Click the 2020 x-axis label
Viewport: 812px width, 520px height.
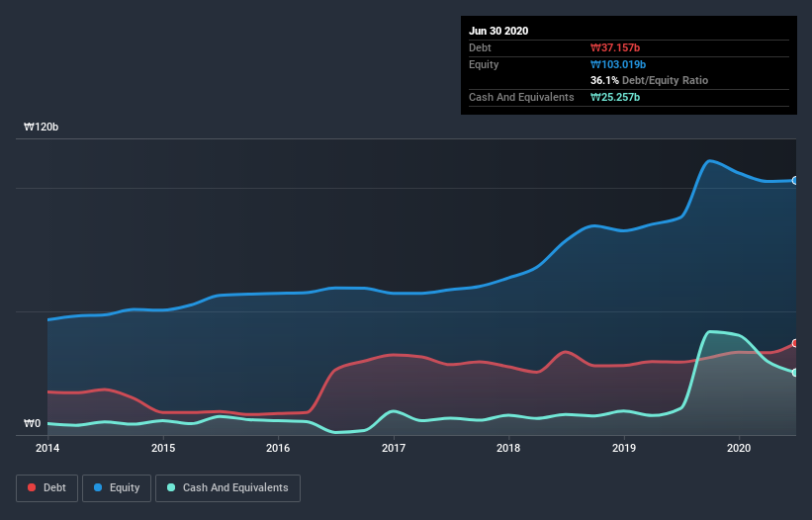tap(739, 448)
